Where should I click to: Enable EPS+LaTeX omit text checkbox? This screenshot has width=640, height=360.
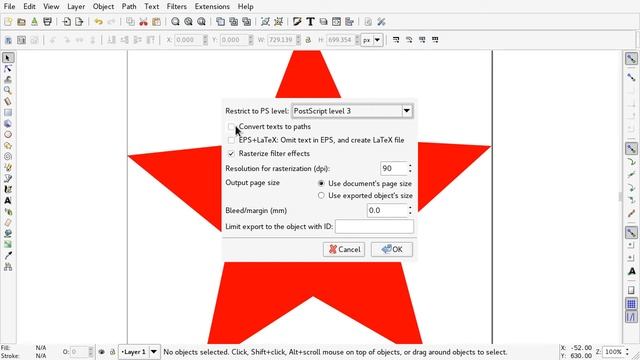click(x=231, y=140)
